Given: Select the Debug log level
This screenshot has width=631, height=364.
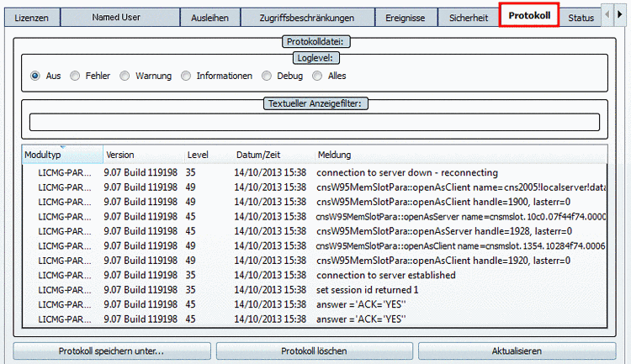Looking at the screenshot, I should click(267, 76).
